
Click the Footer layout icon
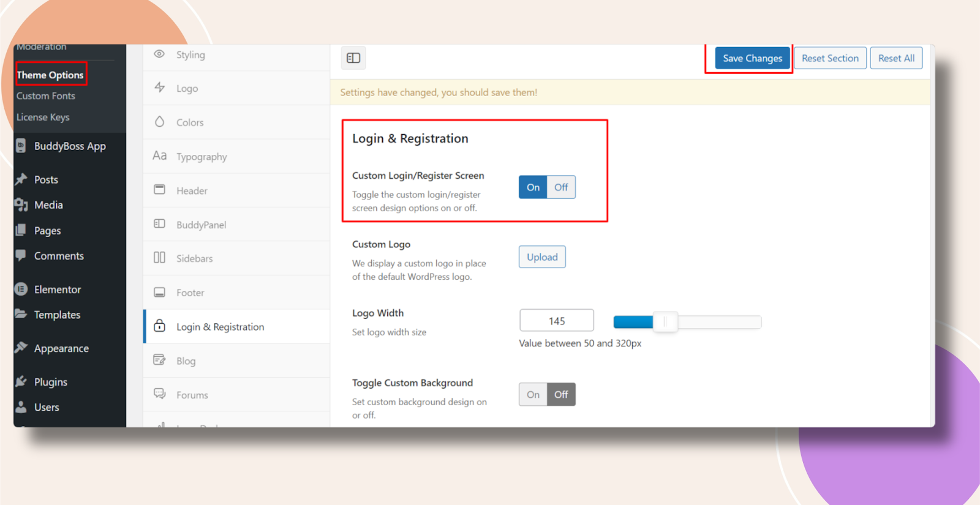159,293
